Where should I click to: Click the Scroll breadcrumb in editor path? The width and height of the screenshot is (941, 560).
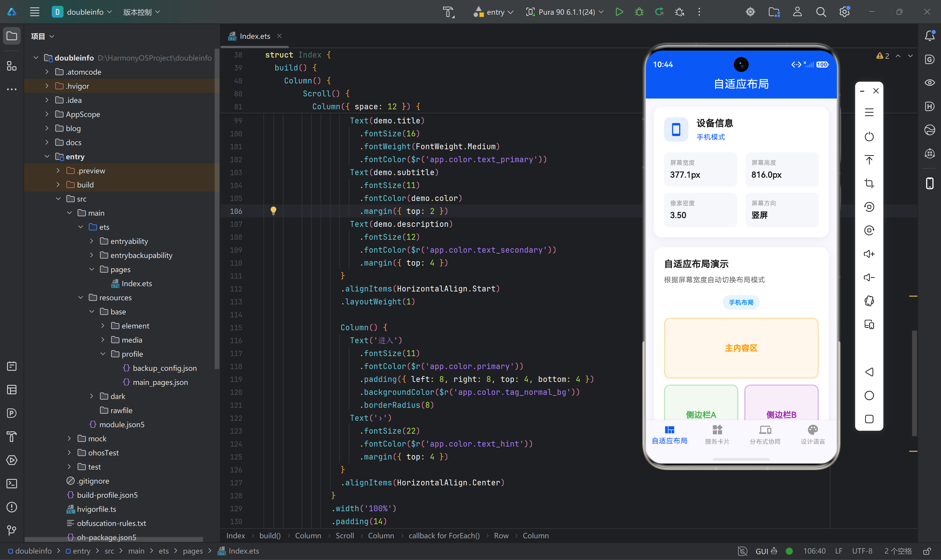pyautogui.click(x=345, y=536)
